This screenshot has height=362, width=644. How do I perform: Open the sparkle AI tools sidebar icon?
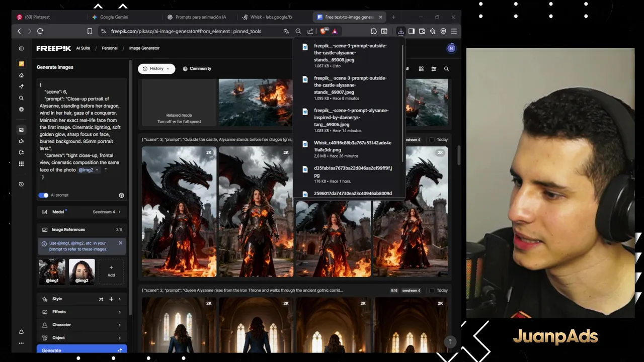point(21,86)
